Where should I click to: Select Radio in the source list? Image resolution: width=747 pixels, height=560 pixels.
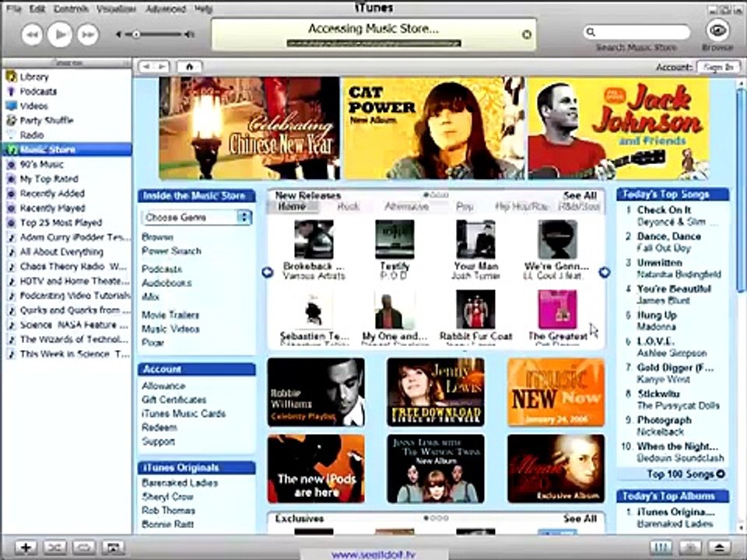click(x=66, y=135)
